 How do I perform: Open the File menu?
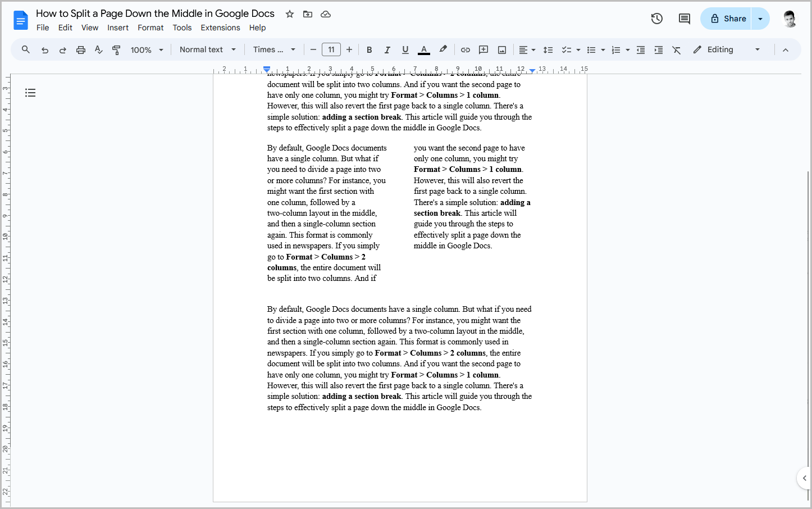pyautogui.click(x=43, y=28)
